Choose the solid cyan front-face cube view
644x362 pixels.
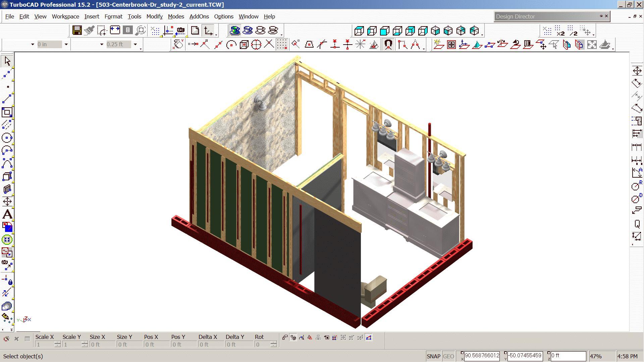(384, 31)
